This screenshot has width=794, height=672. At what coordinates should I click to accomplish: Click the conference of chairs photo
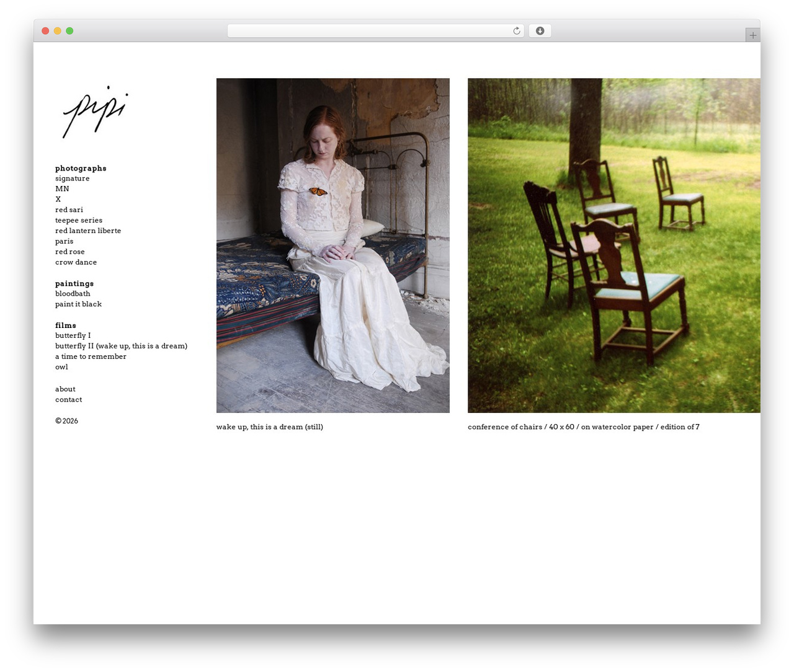tap(614, 245)
